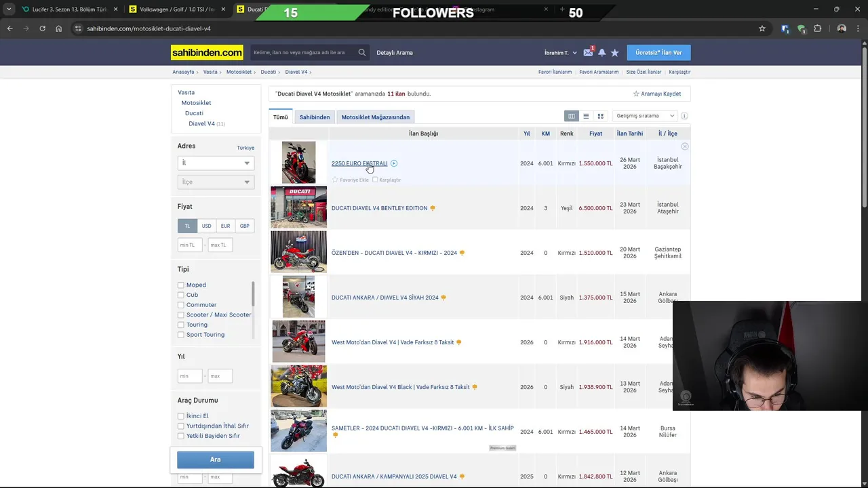Tick the Scooter / Maxi Scooter checkbox
868x488 pixels.
click(180, 315)
